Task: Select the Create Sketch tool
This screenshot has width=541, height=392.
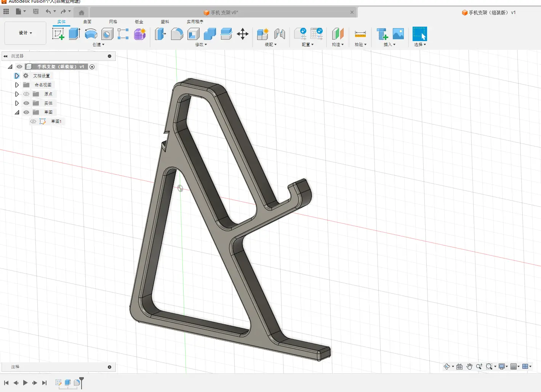Action: pos(58,34)
